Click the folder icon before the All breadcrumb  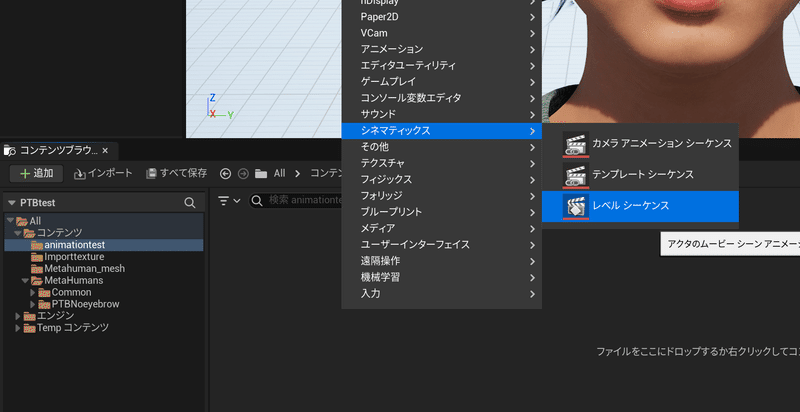point(261,174)
